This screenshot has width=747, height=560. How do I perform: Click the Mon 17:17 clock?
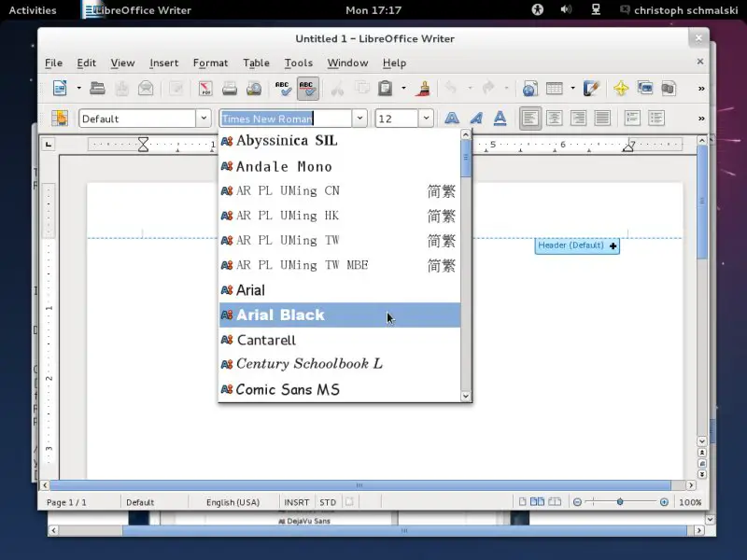pos(373,10)
